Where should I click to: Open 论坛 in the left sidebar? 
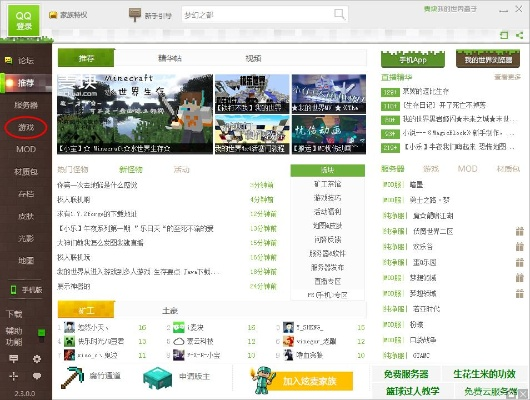[26, 61]
